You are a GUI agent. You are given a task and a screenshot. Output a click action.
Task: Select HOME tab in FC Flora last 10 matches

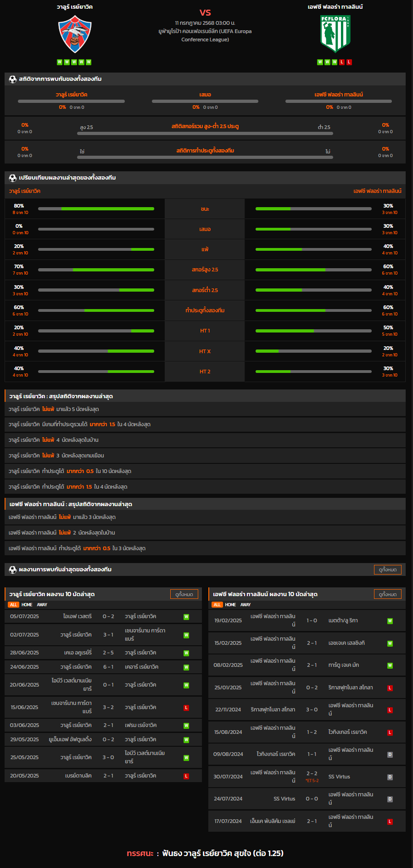click(230, 605)
